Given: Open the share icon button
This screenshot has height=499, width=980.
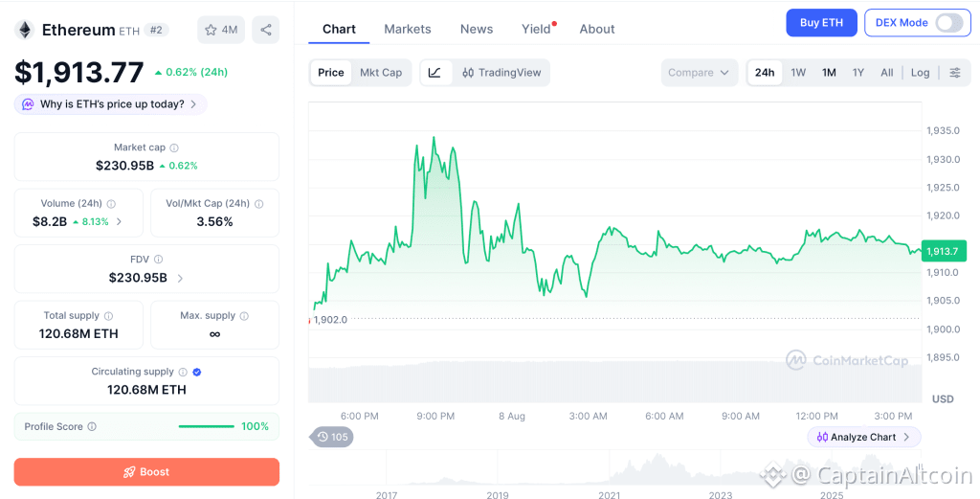Looking at the screenshot, I should (266, 30).
